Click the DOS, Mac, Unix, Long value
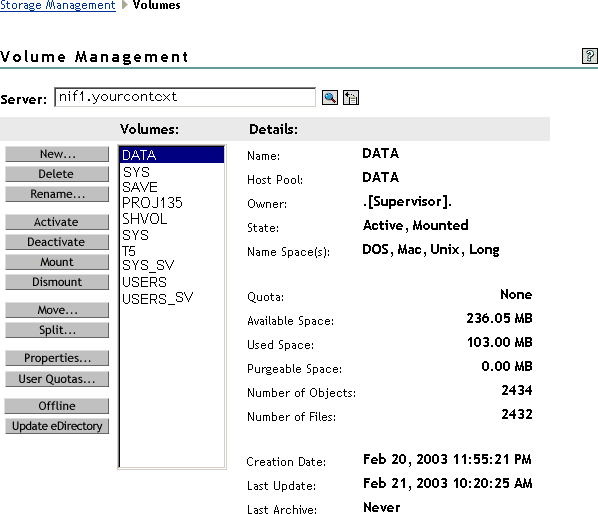 click(x=431, y=249)
